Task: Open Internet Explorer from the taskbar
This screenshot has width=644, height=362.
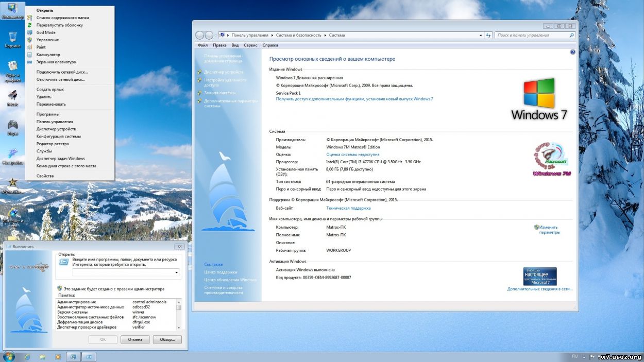Action: click(27, 356)
